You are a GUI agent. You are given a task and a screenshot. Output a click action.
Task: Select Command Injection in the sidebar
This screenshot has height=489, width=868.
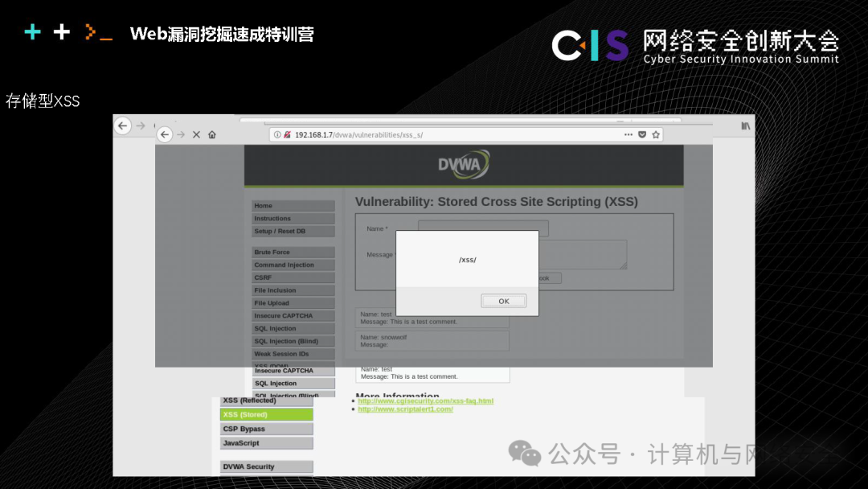293,265
